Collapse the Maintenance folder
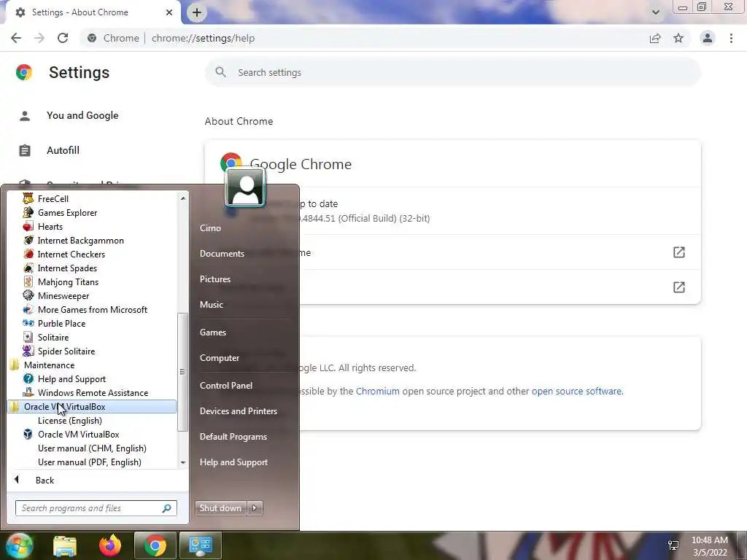This screenshot has height=560, width=747. pyautogui.click(x=49, y=365)
